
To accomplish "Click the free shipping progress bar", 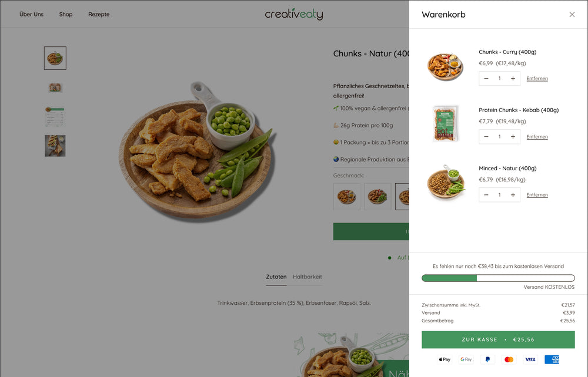I will coord(498,278).
